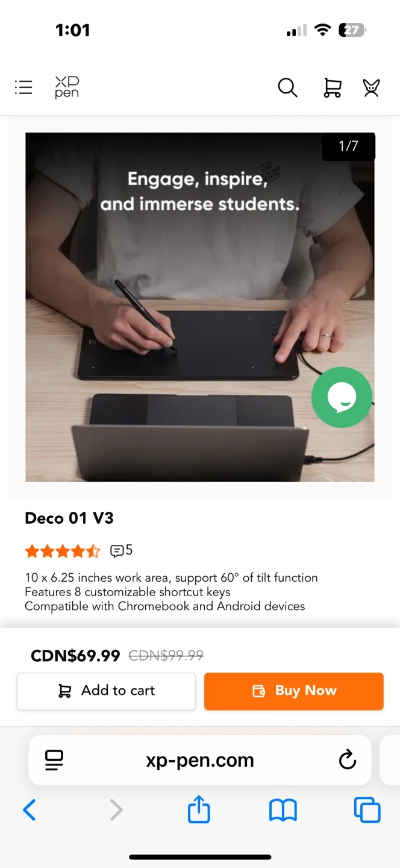Tap the Safari page settings icon
Image resolution: width=400 pixels, height=868 pixels.
[x=54, y=760]
